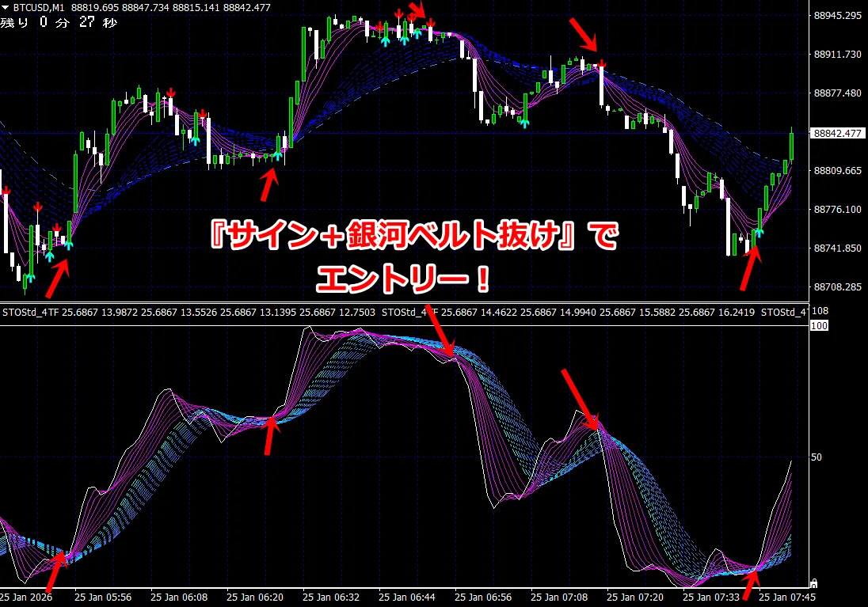Select the BTCUSD,M1 symbol title
The width and height of the screenshot is (868, 607).
click(38, 8)
